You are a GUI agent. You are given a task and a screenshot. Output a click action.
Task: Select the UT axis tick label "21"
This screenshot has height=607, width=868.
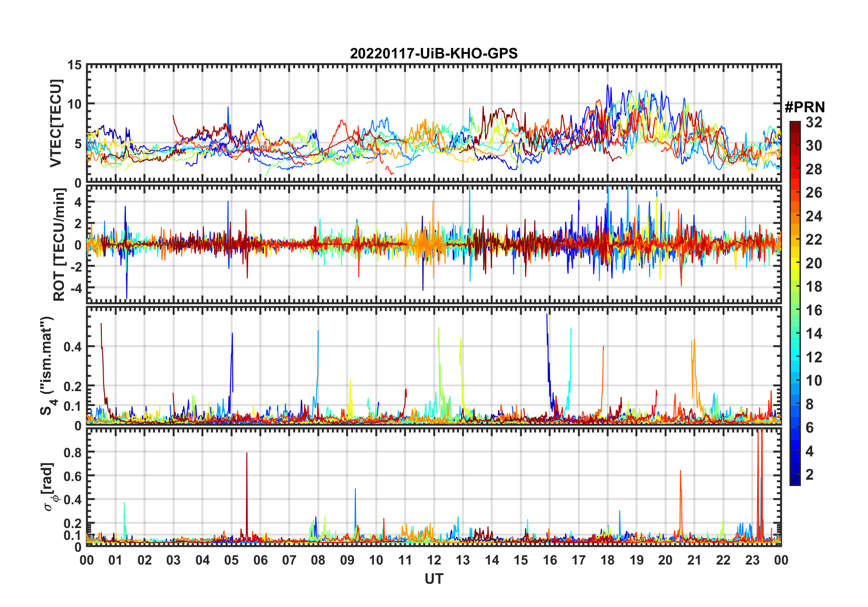coord(694,560)
